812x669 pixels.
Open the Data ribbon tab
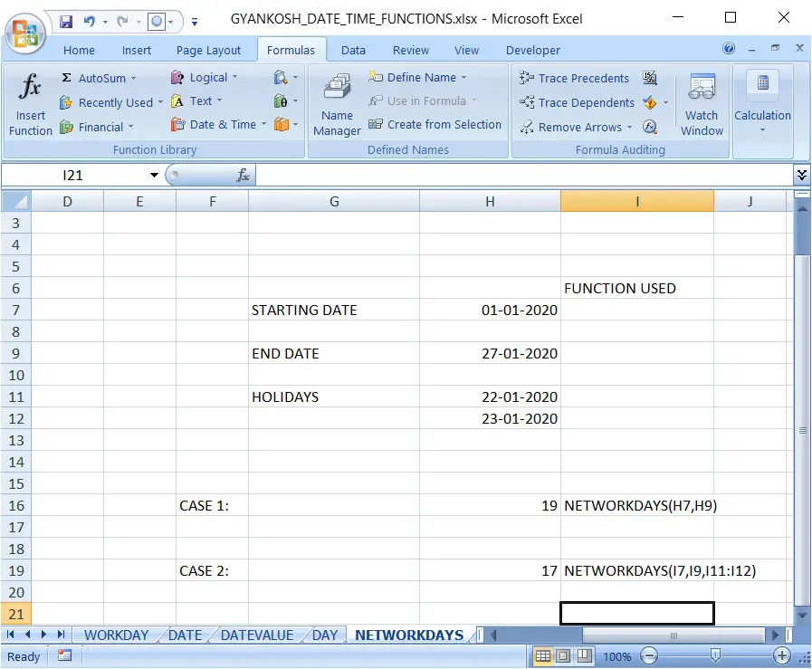[353, 50]
